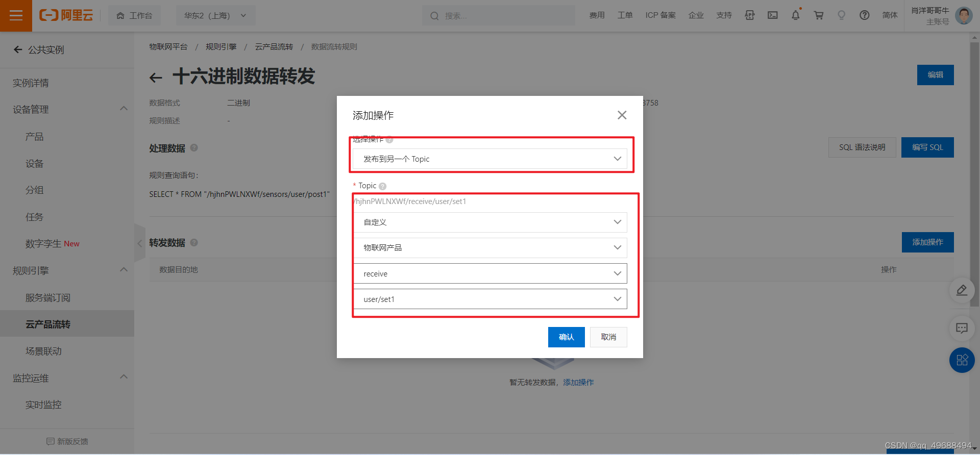Open the notifications bell
980x455 pixels.
pyautogui.click(x=796, y=15)
